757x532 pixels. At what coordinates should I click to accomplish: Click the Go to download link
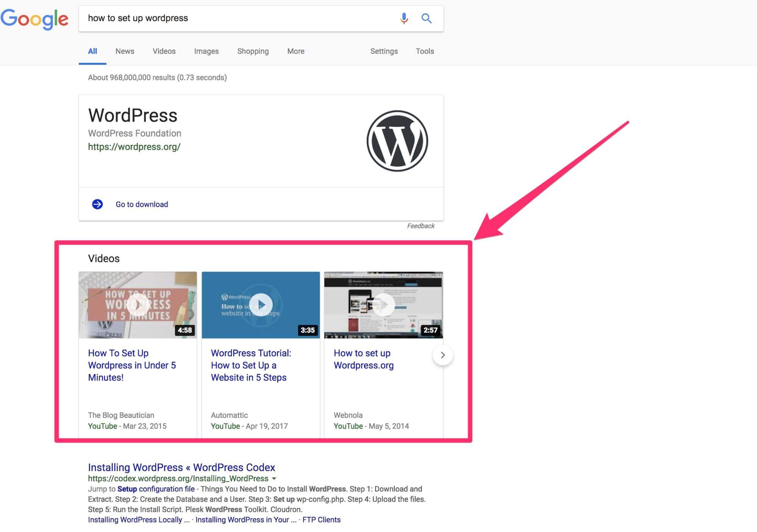(142, 204)
